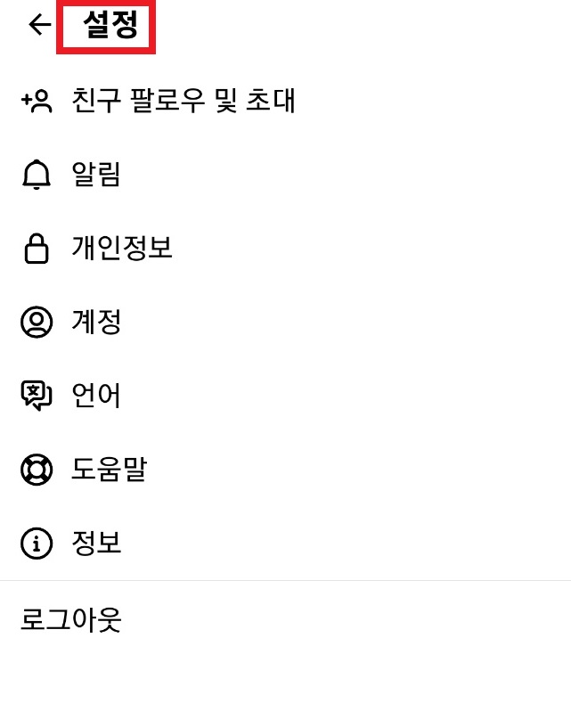Click the speech bubble icon next to 언어

pos(37,396)
